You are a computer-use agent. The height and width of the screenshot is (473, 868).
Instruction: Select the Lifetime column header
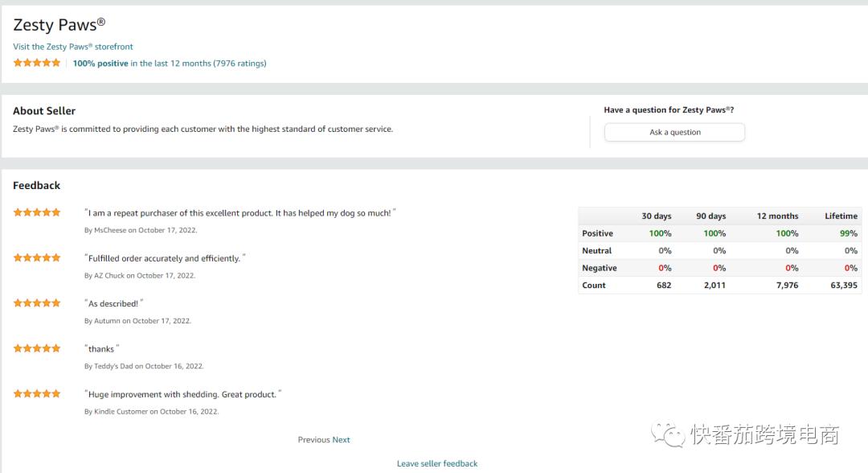(841, 216)
